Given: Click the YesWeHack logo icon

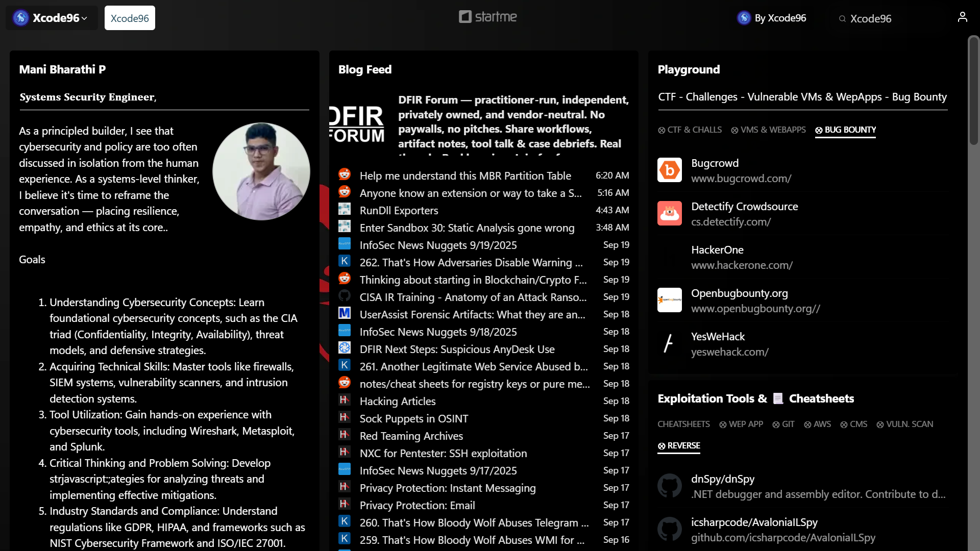Looking at the screenshot, I should tap(669, 344).
